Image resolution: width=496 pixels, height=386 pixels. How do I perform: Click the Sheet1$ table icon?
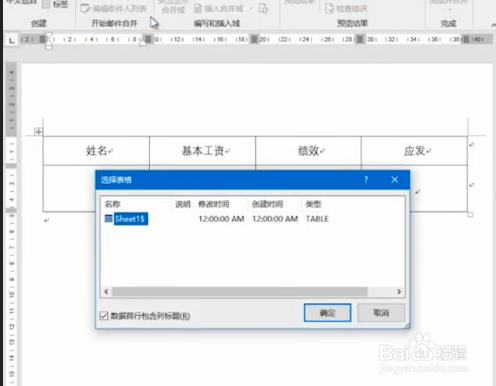(x=109, y=219)
